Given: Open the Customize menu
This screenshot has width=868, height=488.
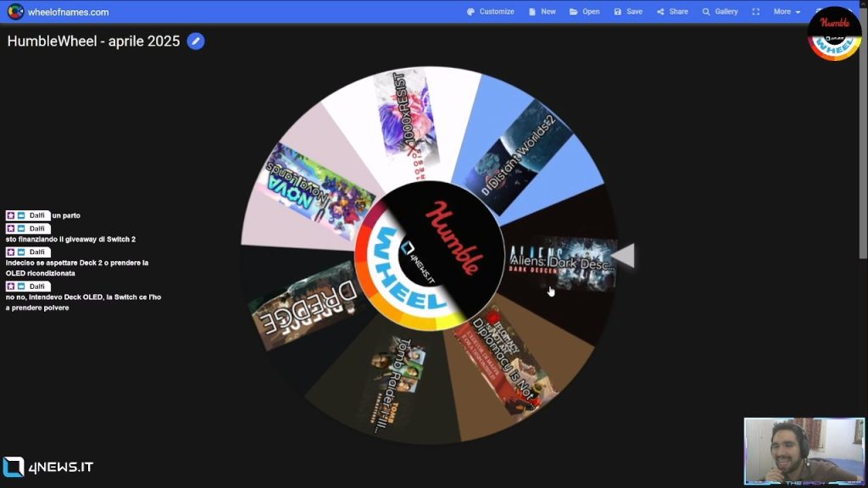Looking at the screenshot, I should (491, 12).
